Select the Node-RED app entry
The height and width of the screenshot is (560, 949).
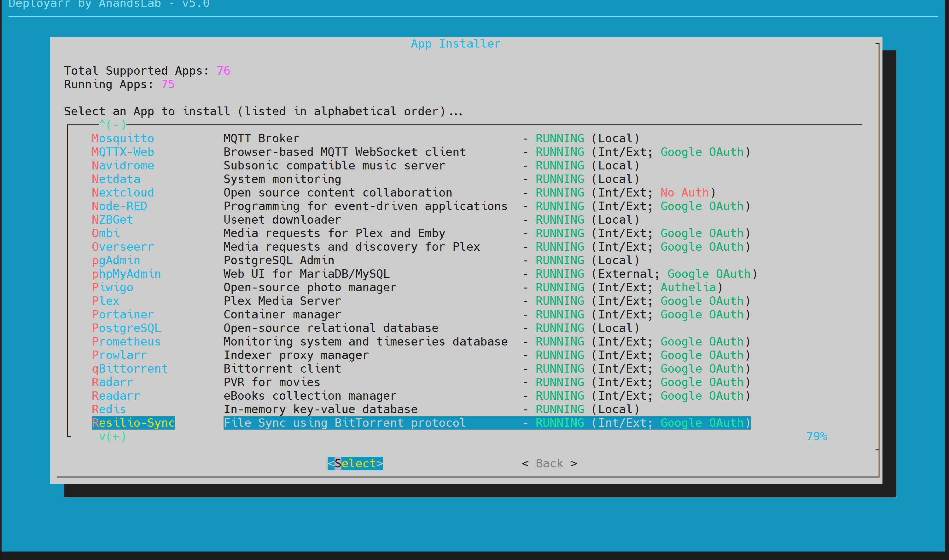click(119, 206)
